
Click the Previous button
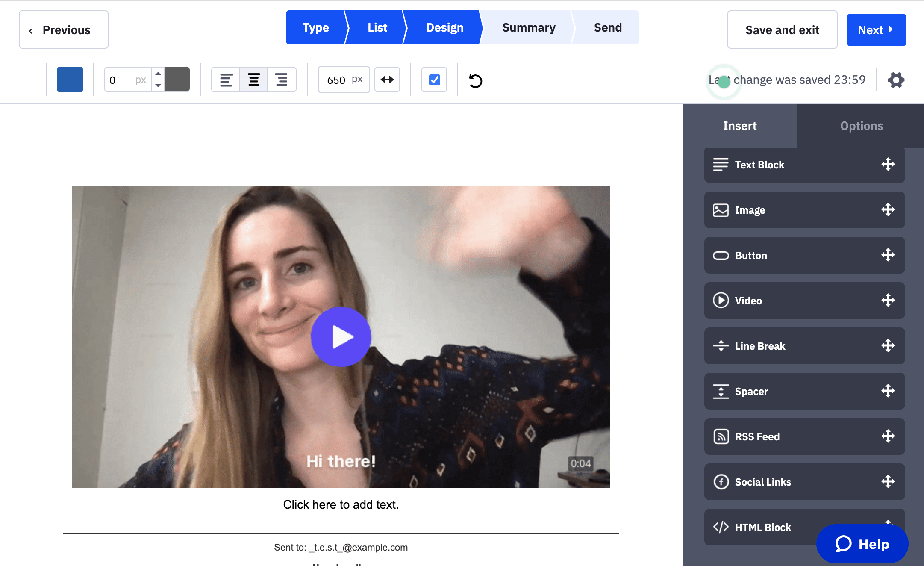click(x=64, y=29)
